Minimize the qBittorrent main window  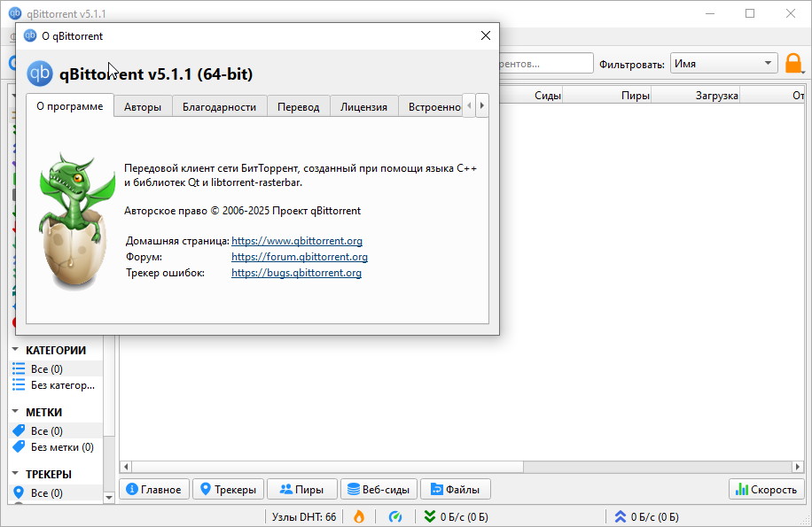[709, 14]
